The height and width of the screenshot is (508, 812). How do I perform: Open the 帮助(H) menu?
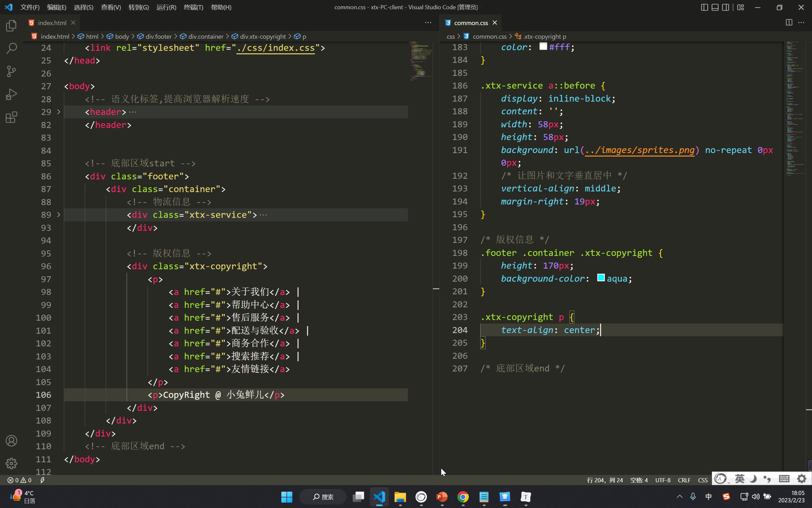tap(221, 7)
